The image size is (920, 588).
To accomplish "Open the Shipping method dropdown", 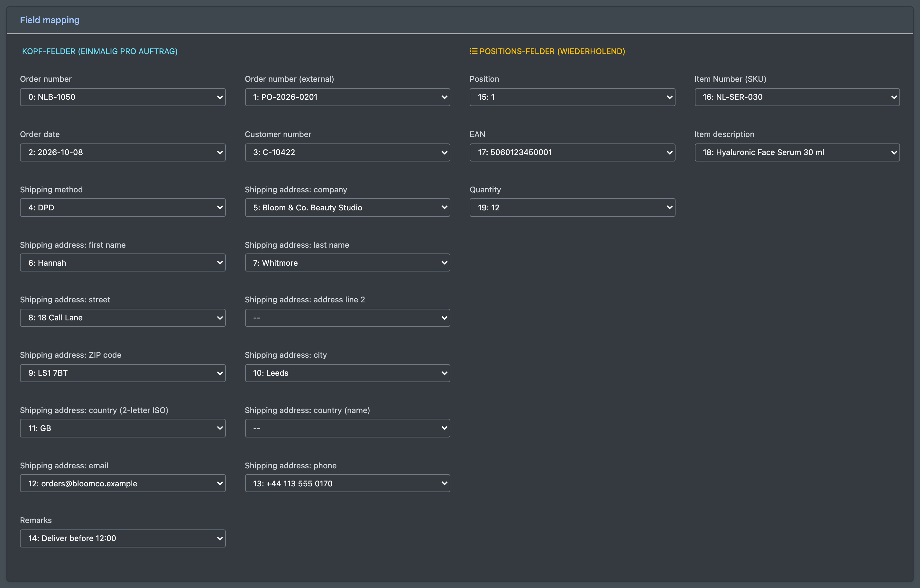I will pyautogui.click(x=123, y=207).
